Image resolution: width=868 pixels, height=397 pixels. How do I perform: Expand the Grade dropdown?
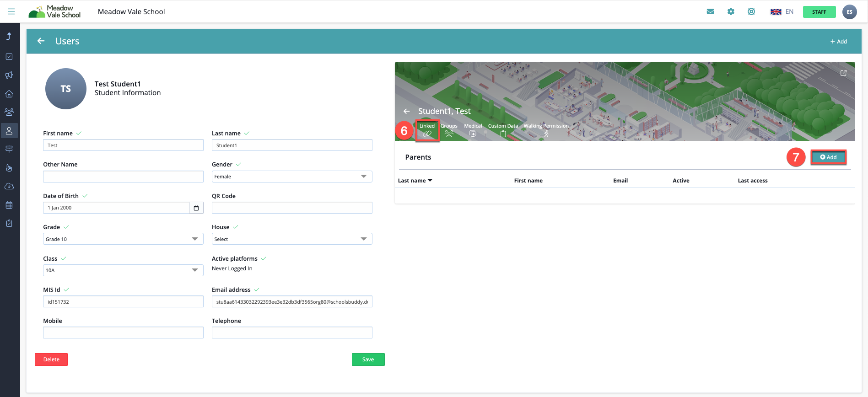point(123,239)
